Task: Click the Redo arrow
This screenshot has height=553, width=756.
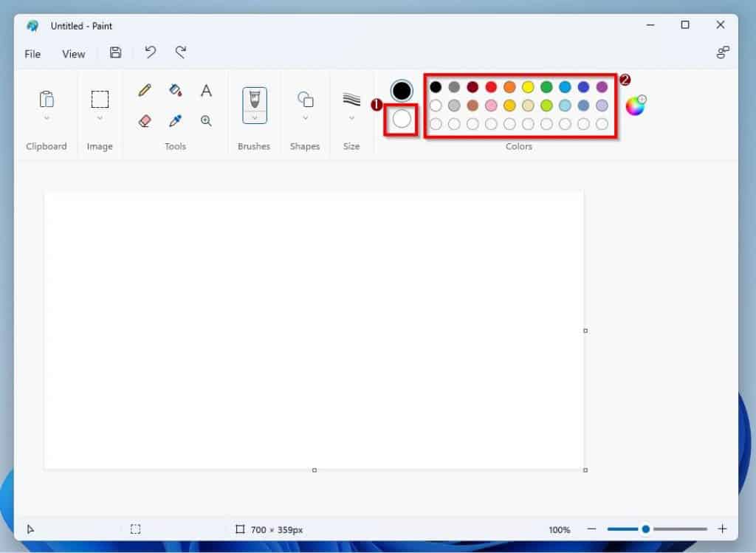Action: [x=181, y=52]
